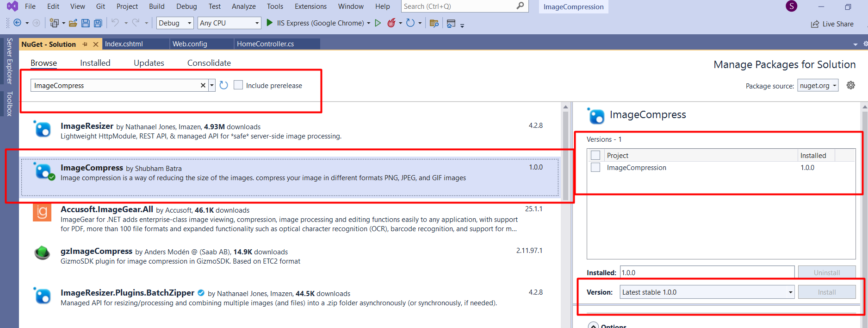Check the select-all Project header checkbox
The width and height of the screenshot is (868, 328).
point(595,155)
